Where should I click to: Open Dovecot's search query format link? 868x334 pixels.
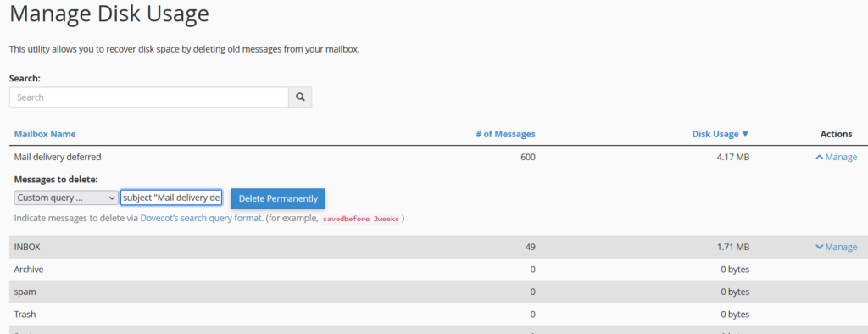pyautogui.click(x=202, y=218)
